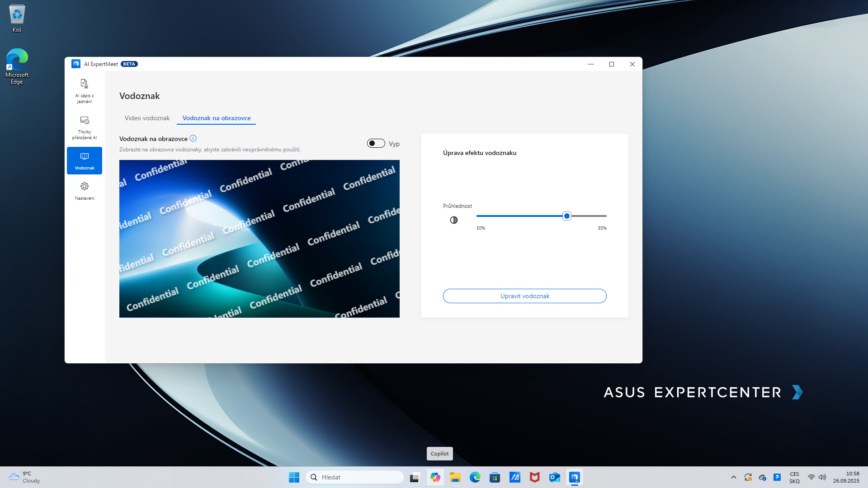868x488 pixels.
Task: Open McAfee icon in taskbar
Action: [x=534, y=477]
